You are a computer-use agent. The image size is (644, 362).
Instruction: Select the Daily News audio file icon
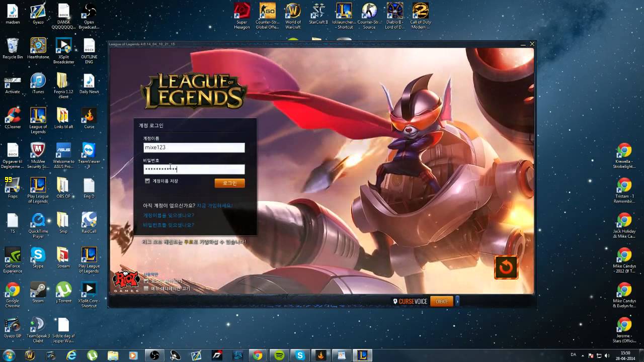89,83
